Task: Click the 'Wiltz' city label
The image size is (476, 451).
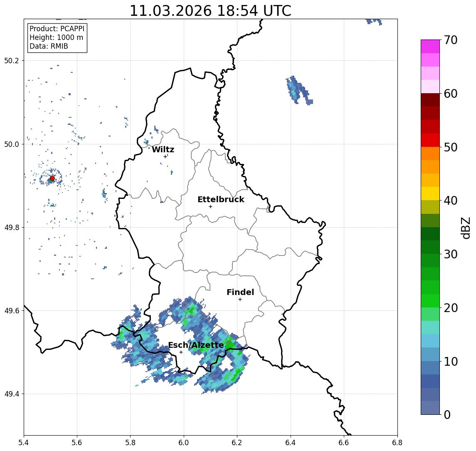Action: click(x=163, y=149)
